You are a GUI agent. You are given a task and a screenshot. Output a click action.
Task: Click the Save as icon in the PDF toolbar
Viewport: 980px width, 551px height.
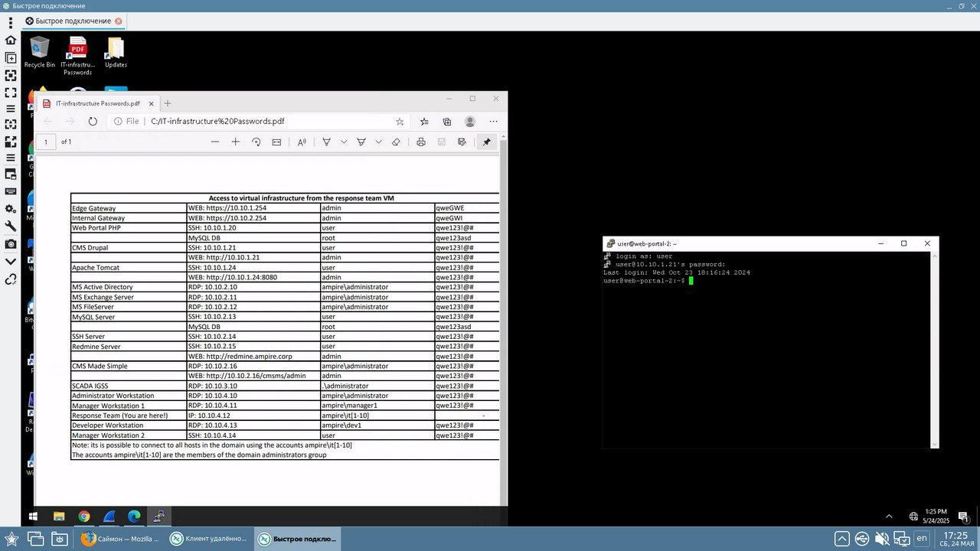[462, 142]
